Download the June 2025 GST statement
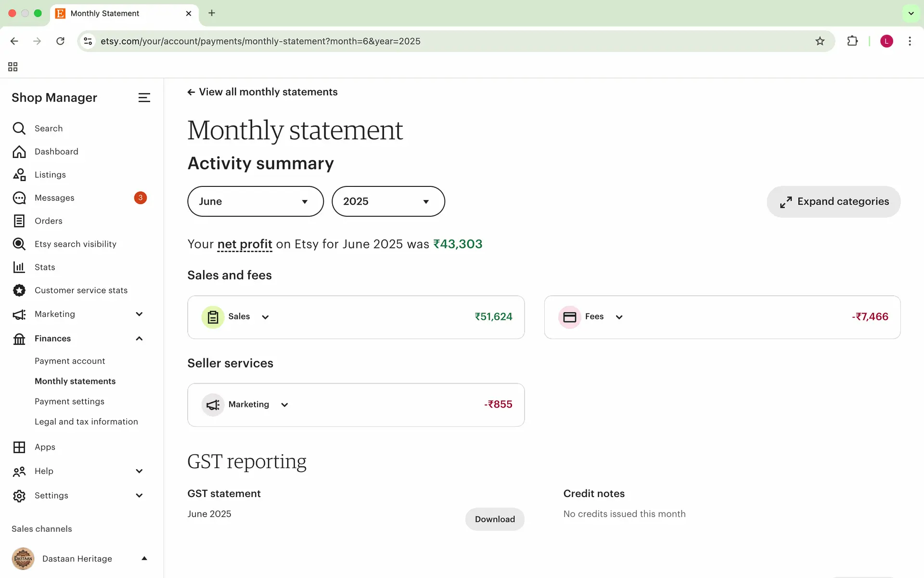This screenshot has width=924, height=578. tap(495, 519)
